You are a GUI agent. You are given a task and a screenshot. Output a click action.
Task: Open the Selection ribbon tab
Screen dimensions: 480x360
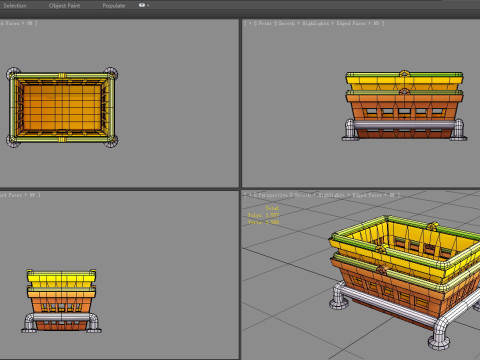pyautogui.click(x=15, y=6)
